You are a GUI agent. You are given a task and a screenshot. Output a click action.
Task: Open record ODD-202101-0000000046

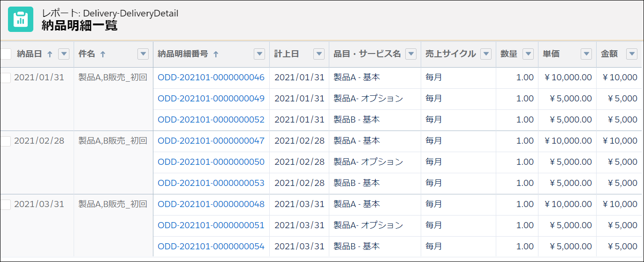click(211, 77)
